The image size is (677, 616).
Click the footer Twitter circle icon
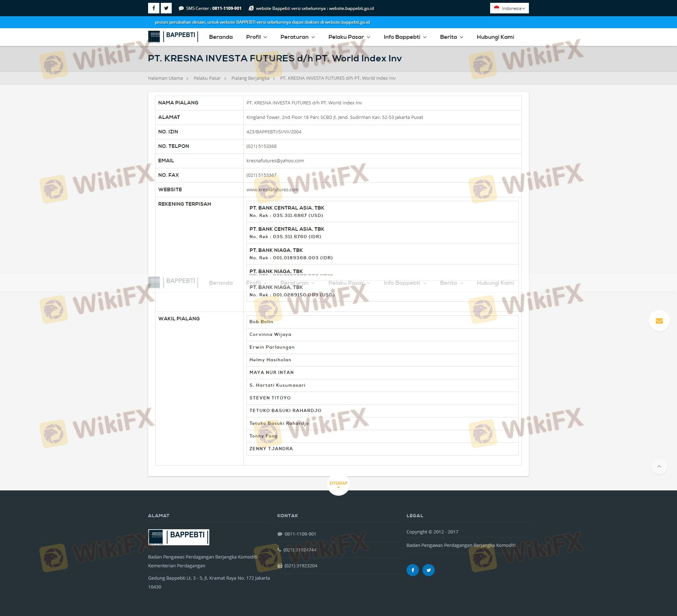[x=428, y=570]
